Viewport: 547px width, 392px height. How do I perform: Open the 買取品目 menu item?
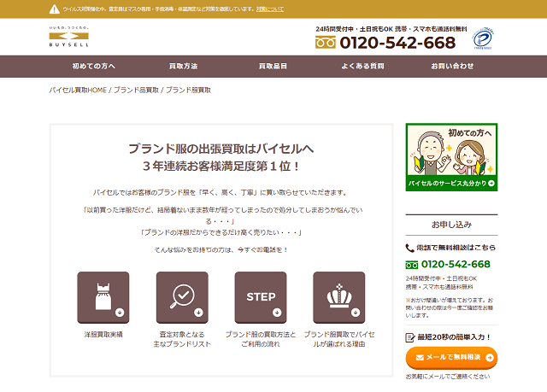[x=273, y=67]
